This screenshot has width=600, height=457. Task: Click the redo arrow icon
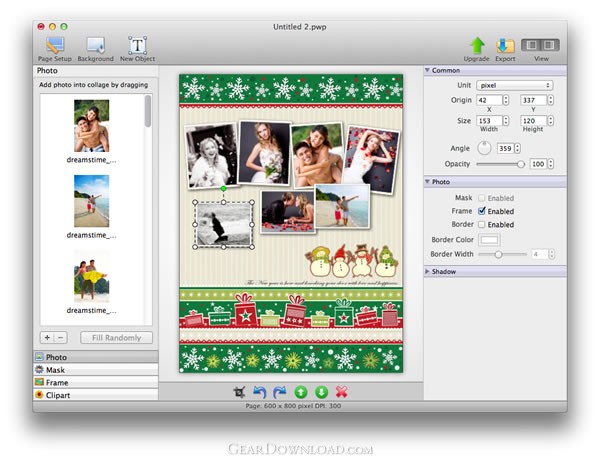tap(280, 392)
